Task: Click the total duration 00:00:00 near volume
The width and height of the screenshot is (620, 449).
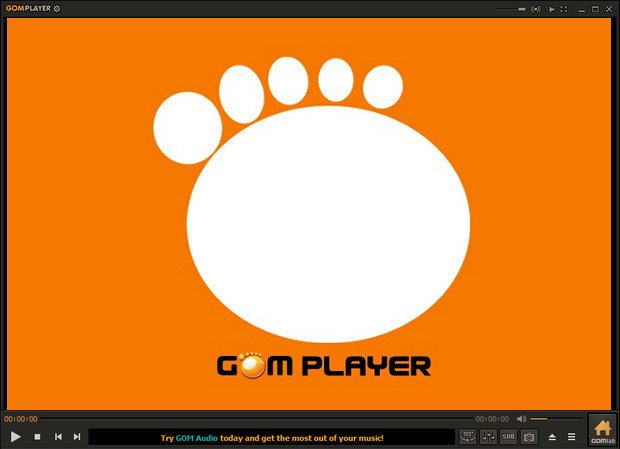Action: [492, 419]
